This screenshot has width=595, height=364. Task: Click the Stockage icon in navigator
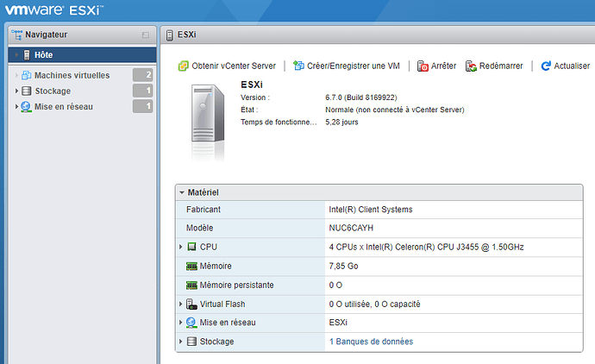pos(26,91)
